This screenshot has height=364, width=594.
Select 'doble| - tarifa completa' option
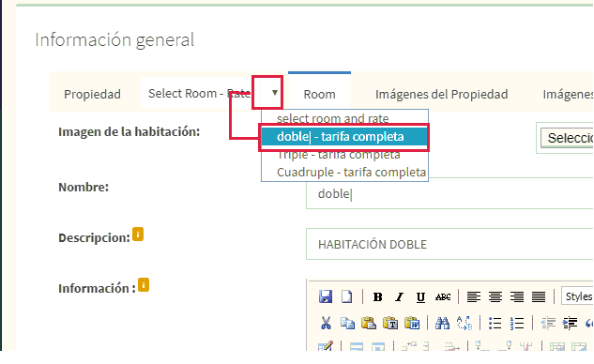coord(344,137)
